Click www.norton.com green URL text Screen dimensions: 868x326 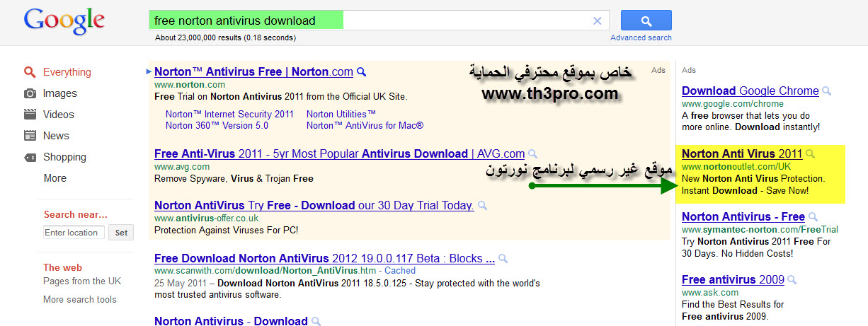189,85
